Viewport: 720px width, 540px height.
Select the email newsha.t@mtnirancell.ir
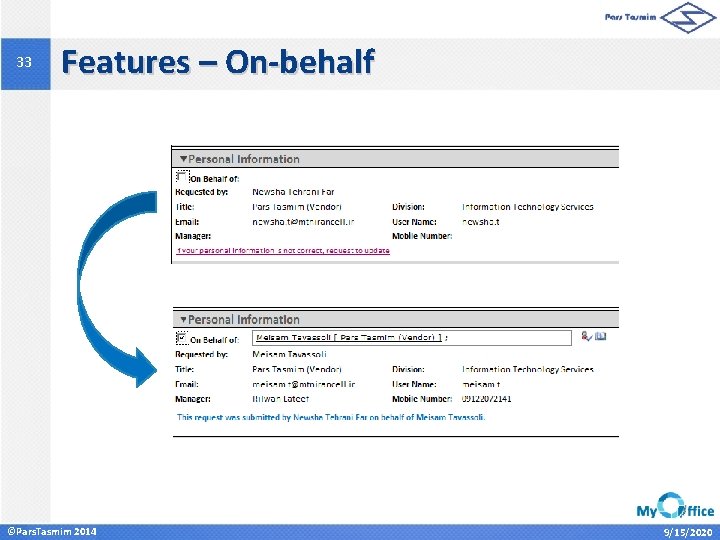304,222
